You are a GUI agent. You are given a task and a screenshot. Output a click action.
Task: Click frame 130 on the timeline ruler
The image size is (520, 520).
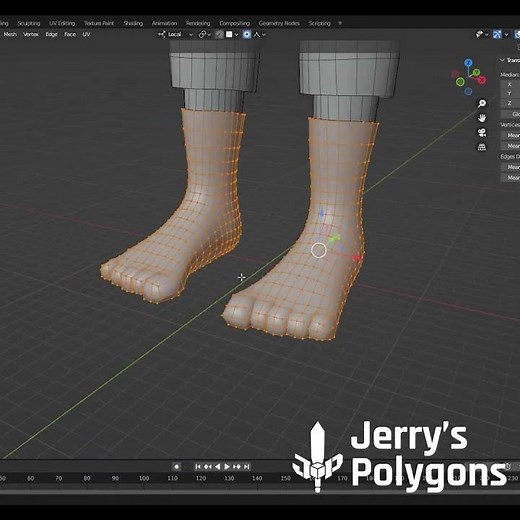click(229, 478)
